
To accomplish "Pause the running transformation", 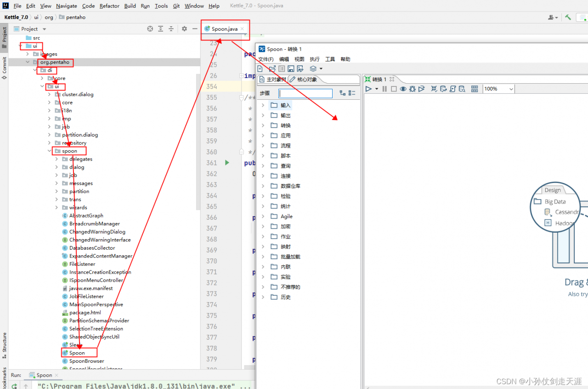I will click(384, 89).
